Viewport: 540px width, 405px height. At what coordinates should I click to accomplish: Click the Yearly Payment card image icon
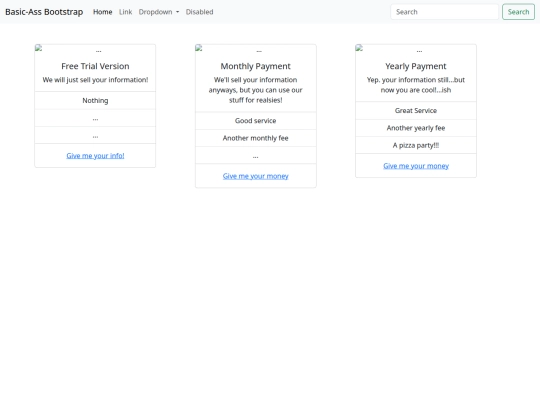click(359, 48)
